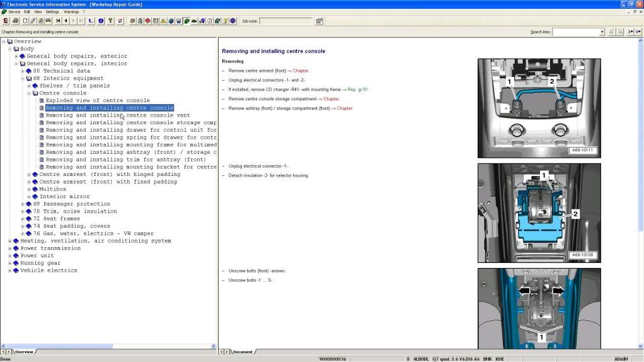Click the question mark help toolbar icon

(110, 21)
